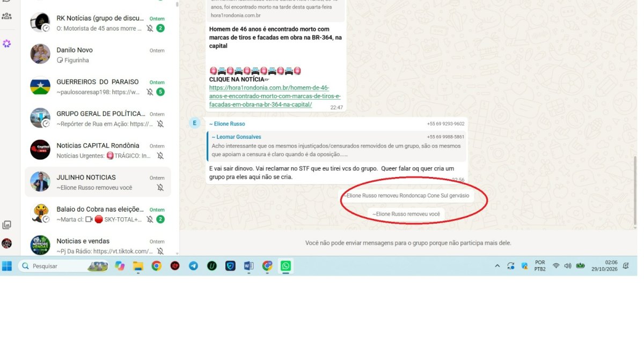Open the hora1rondonia.com.br news link
Image resolution: width=644 pixels, height=362 pixels.
click(x=275, y=96)
